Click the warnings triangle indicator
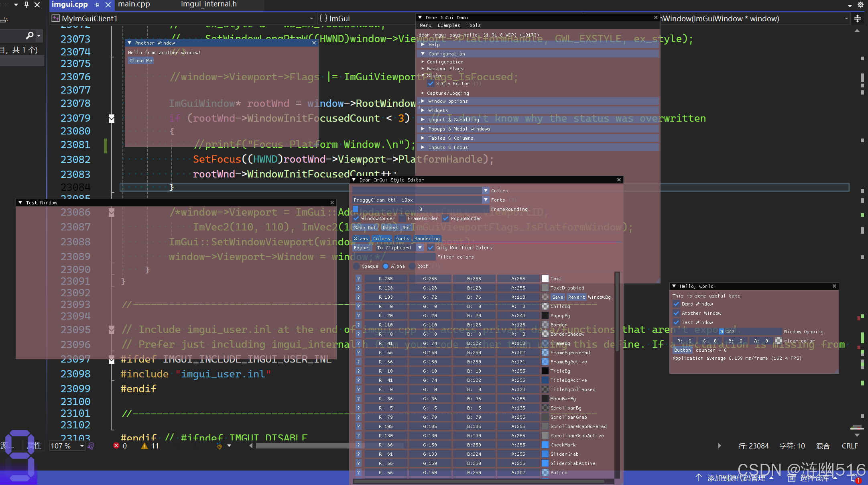868x485 pixels. [144, 446]
